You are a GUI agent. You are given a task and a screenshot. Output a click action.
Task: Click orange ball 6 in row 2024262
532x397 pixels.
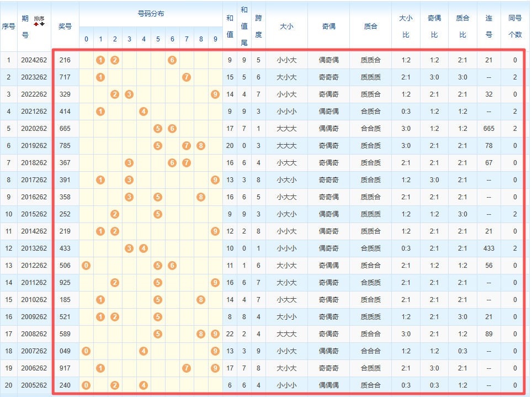pos(172,60)
